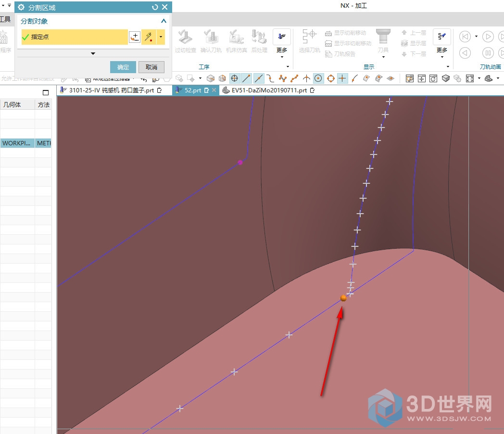The height and width of the screenshot is (434, 504).
Task: Click the 取消 button
Action: pyautogui.click(x=151, y=67)
